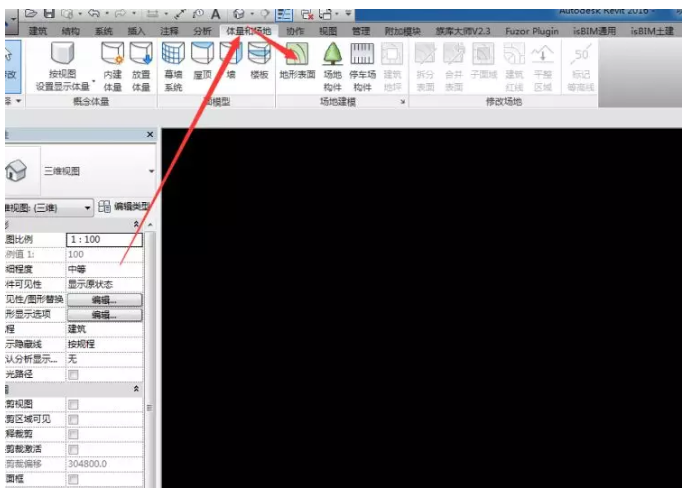Open the 视图: (三维) instance dropdown
This screenshot has width=688, height=494.
(87, 208)
